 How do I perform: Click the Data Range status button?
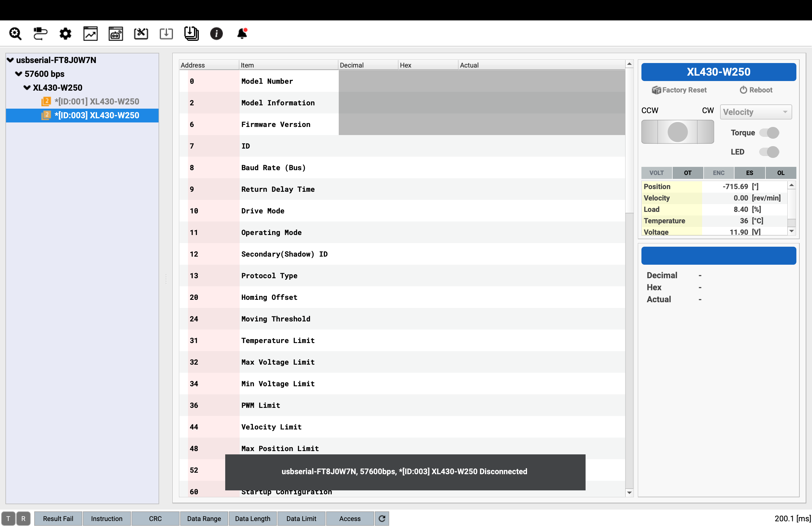pos(204,519)
